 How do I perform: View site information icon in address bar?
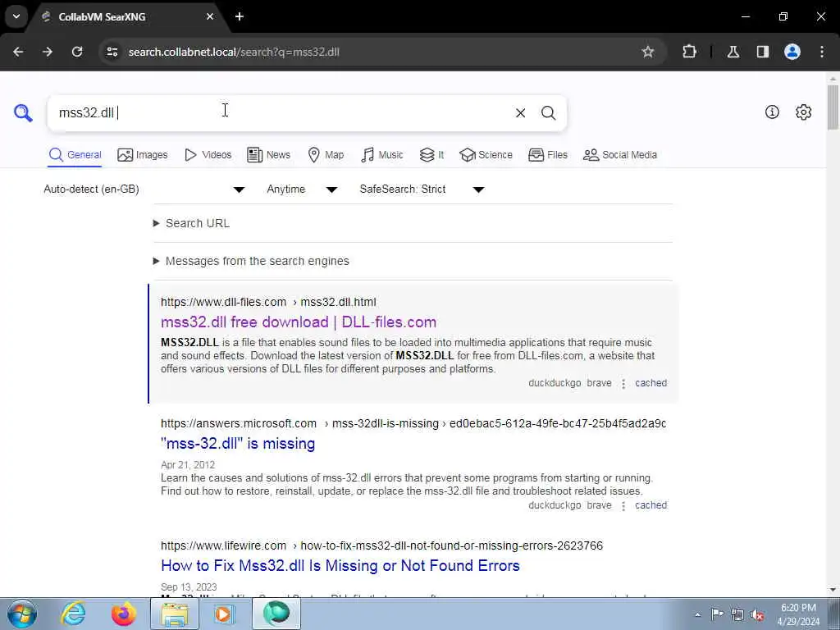pos(112,52)
